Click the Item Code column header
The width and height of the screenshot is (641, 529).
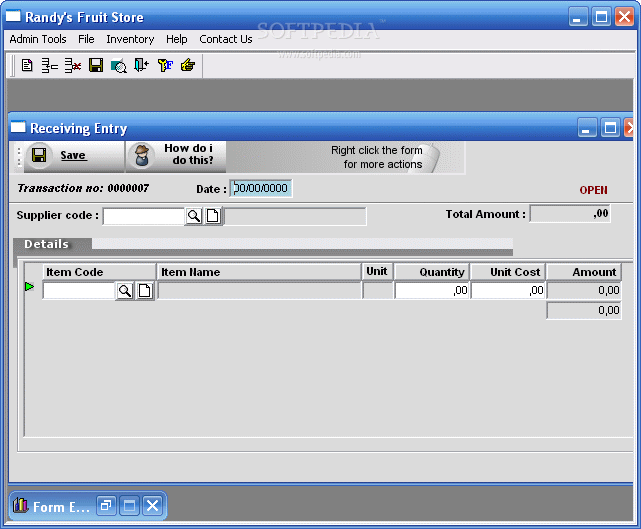[99, 272]
